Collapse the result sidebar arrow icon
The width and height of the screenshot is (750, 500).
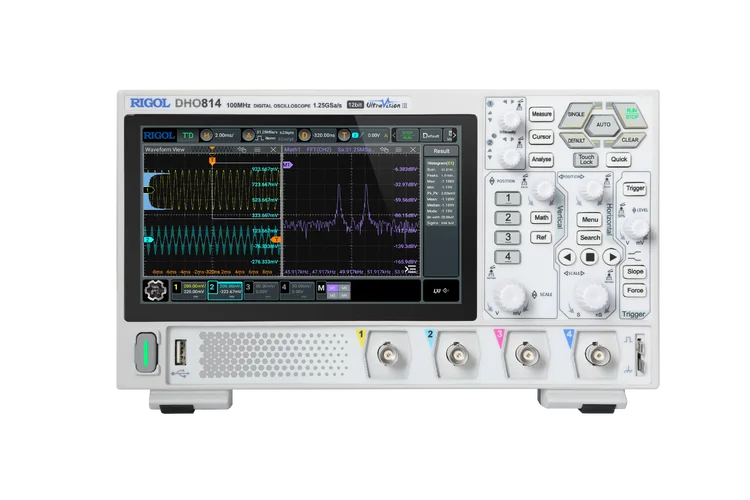[411, 269]
